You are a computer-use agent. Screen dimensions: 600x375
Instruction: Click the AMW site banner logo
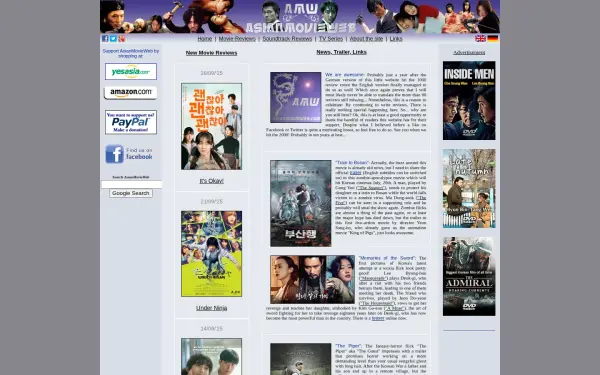[300, 17]
